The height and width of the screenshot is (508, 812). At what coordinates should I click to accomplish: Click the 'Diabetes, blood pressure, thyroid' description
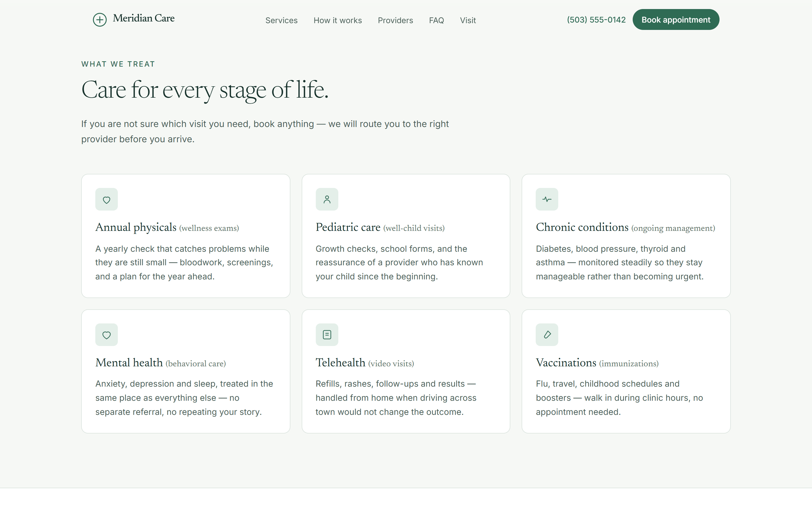click(x=620, y=263)
